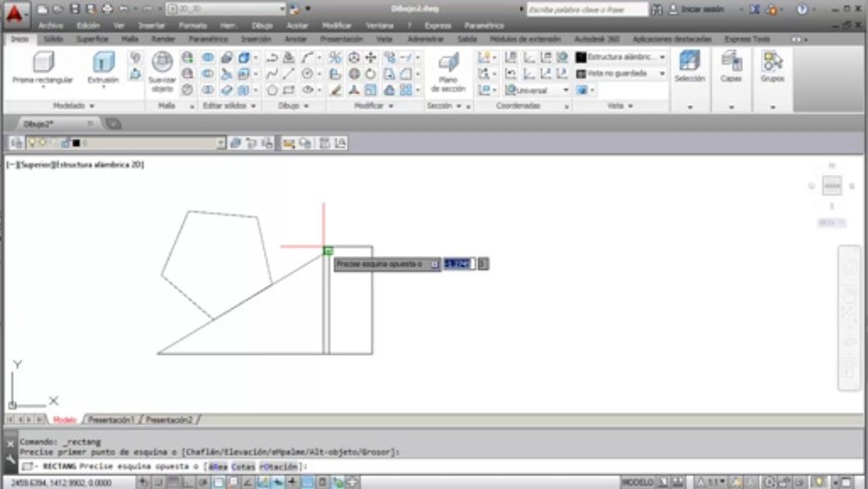Select the Rotate tool in Modificar panel

coord(371,74)
